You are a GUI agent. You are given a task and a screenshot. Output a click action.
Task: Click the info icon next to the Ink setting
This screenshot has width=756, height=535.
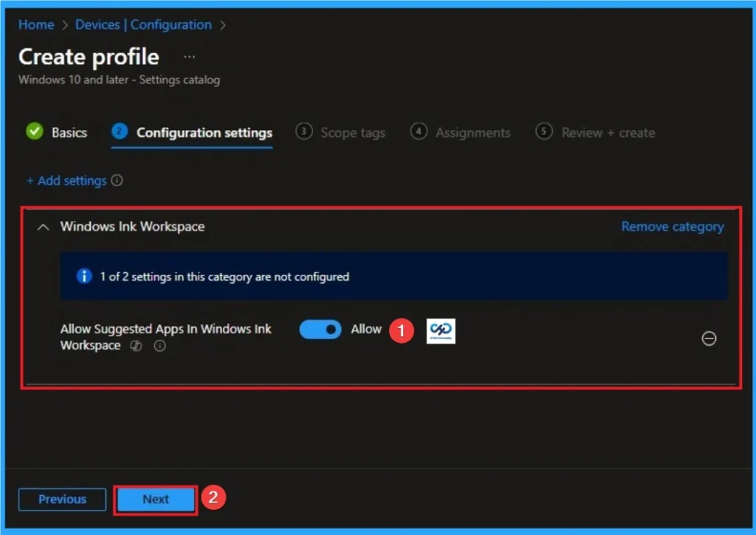coord(159,346)
